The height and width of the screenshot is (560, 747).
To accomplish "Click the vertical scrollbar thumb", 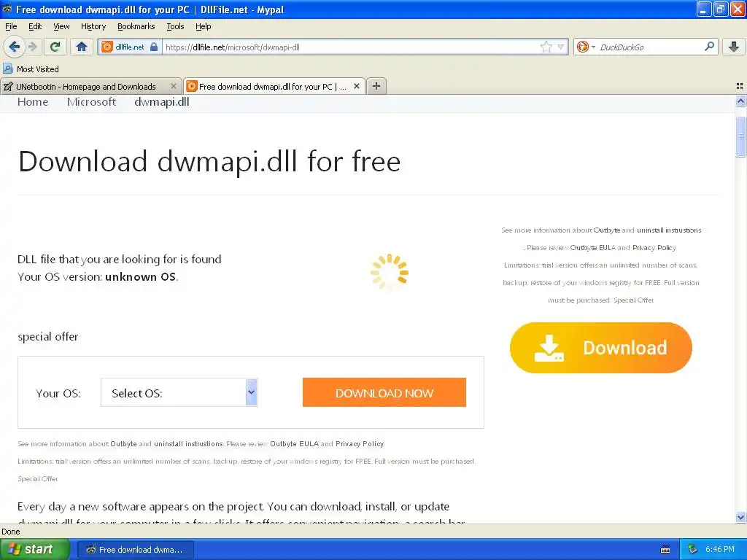I will tap(740, 136).
